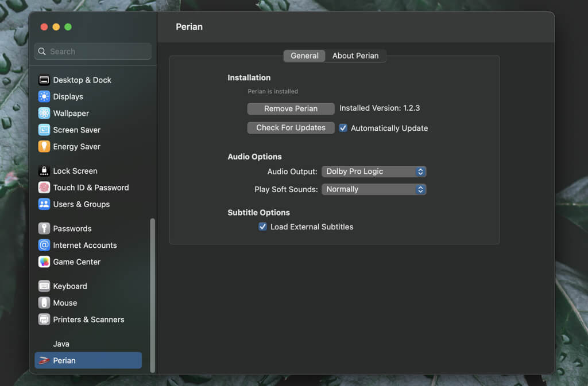Open the Audio Output dropdown
This screenshot has height=386, width=588.
[374, 171]
